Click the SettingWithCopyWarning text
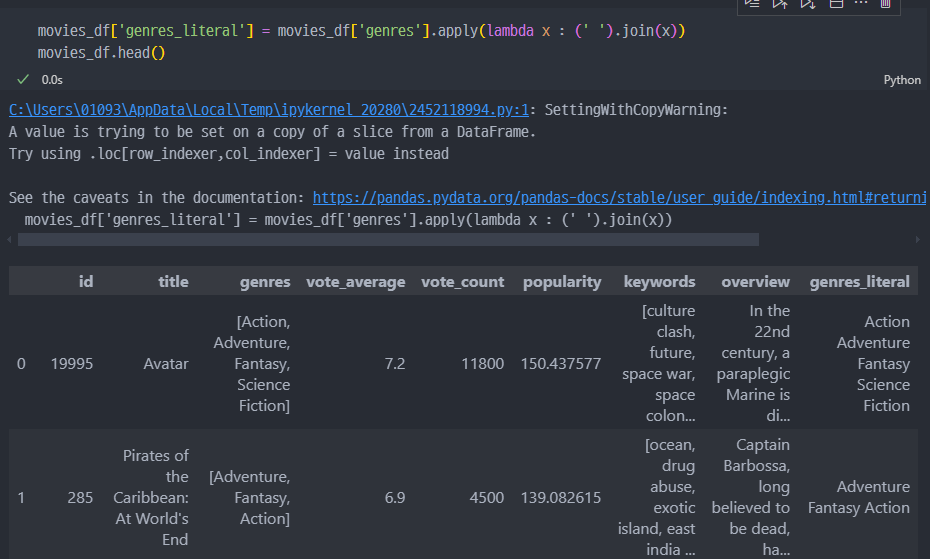Image resolution: width=930 pixels, height=559 pixels. (636, 110)
